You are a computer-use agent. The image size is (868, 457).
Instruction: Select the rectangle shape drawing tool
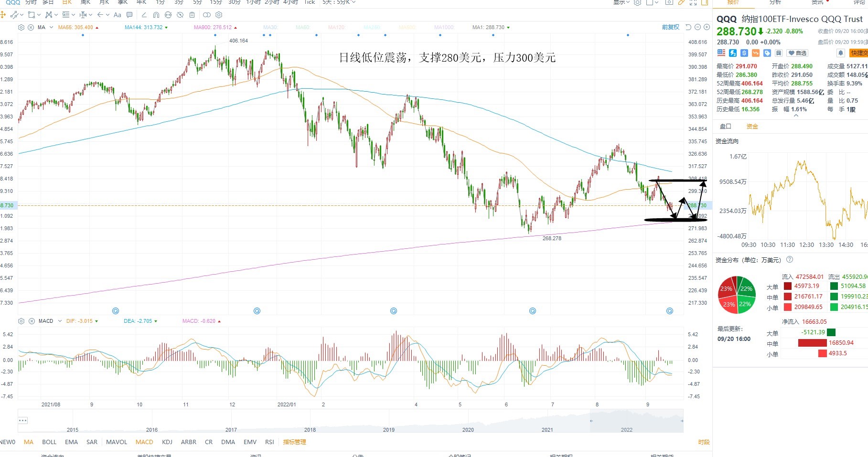click(x=32, y=15)
